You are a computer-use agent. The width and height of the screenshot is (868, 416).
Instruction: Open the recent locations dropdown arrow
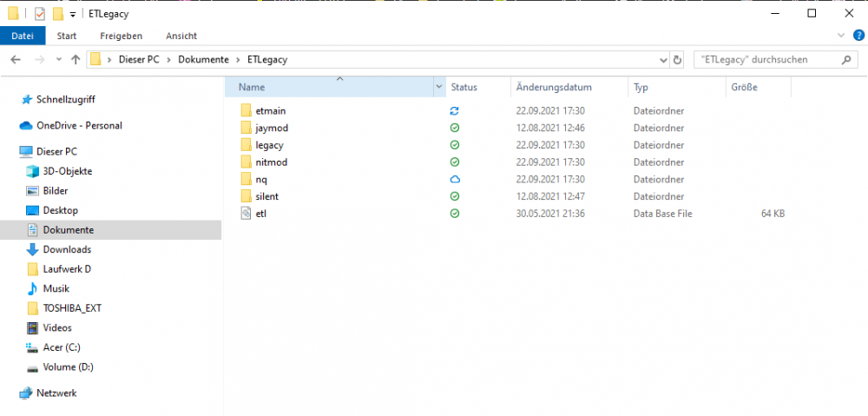tap(59, 60)
